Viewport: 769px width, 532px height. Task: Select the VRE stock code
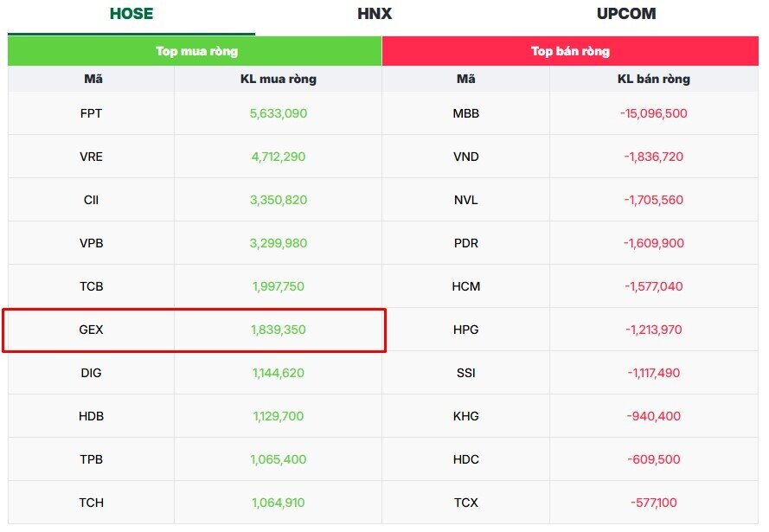(x=91, y=157)
